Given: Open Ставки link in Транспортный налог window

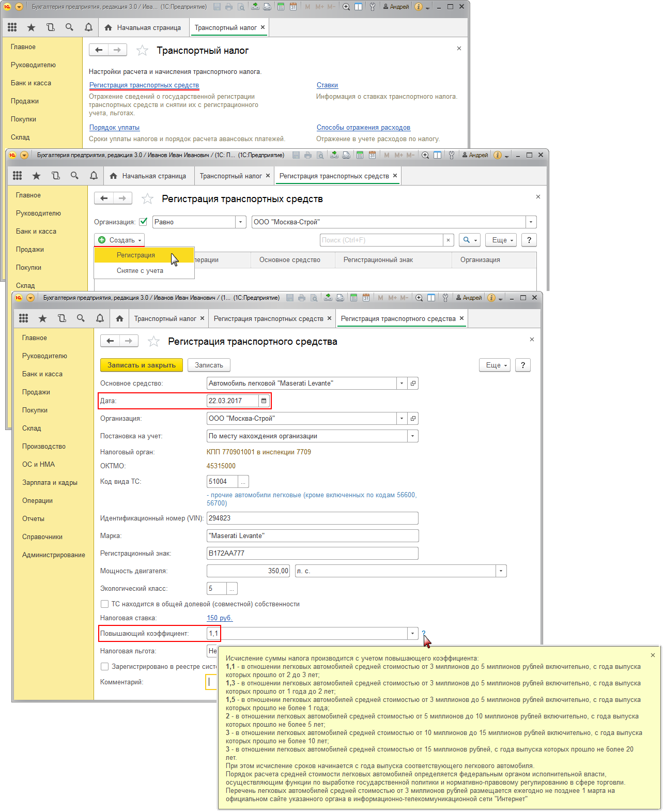Looking at the screenshot, I should pos(327,85).
